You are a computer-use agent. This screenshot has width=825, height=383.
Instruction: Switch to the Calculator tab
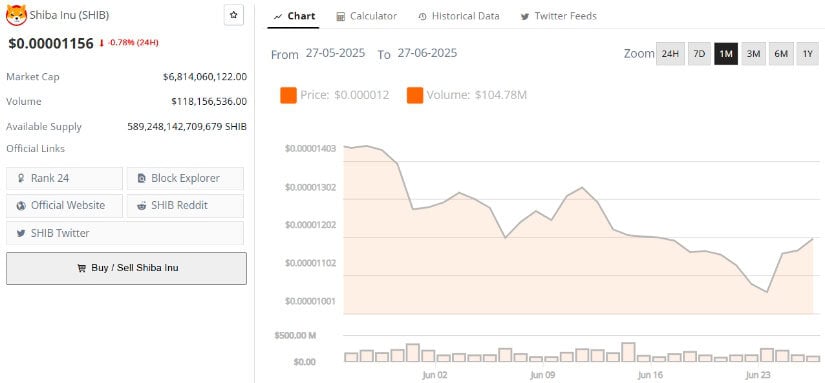[367, 16]
